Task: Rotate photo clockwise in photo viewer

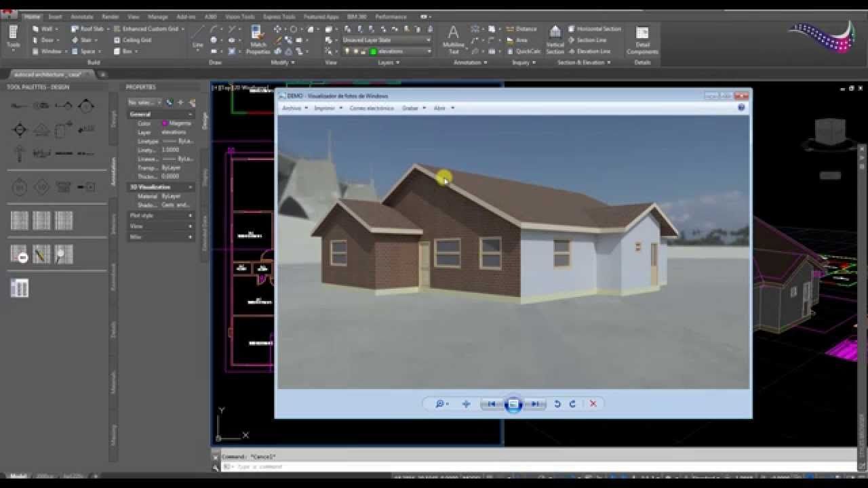Action: coord(572,404)
